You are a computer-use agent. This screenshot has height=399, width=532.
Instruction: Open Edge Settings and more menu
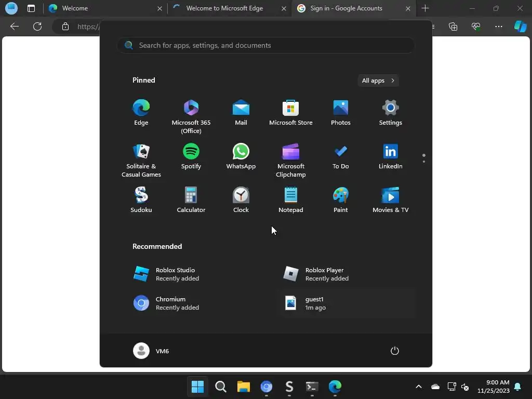click(x=498, y=26)
